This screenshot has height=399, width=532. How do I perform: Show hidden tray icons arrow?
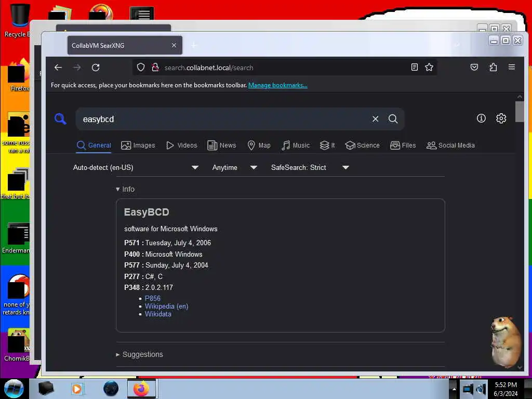click(454, 389)
